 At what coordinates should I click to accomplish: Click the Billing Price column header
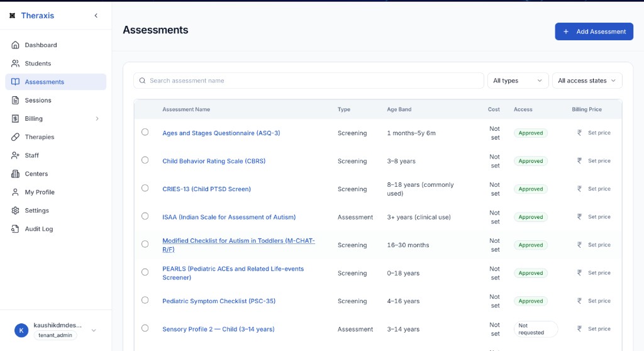coord(587,109)
